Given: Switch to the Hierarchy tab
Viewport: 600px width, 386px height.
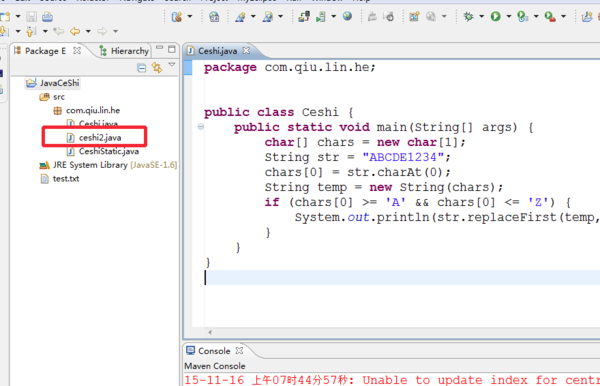Looking at the screenshot, I should point(124,51).
